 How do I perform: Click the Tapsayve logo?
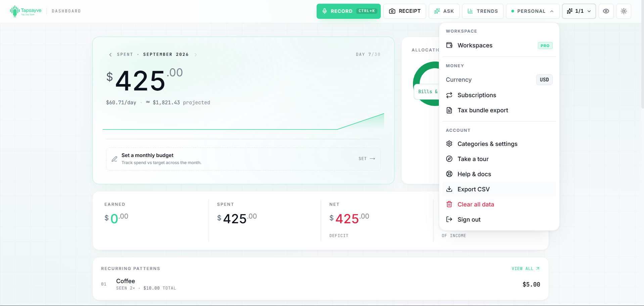[26, 11]
